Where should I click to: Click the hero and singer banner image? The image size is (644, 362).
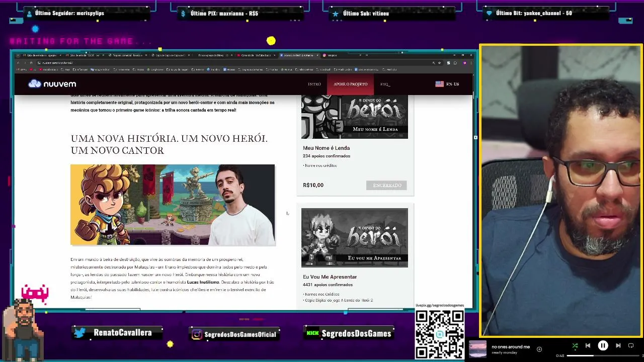click(173, 205)
